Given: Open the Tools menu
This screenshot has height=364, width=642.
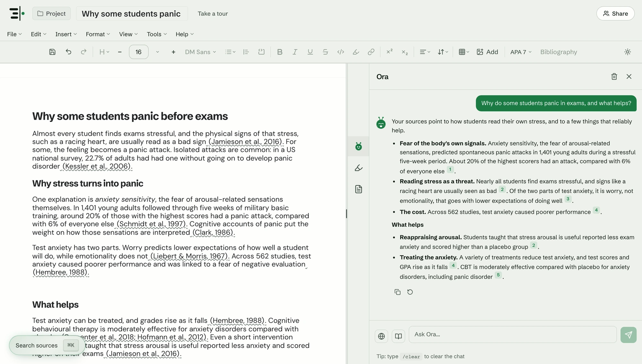Looking at the screenshot, I should [x=157, y=34].
